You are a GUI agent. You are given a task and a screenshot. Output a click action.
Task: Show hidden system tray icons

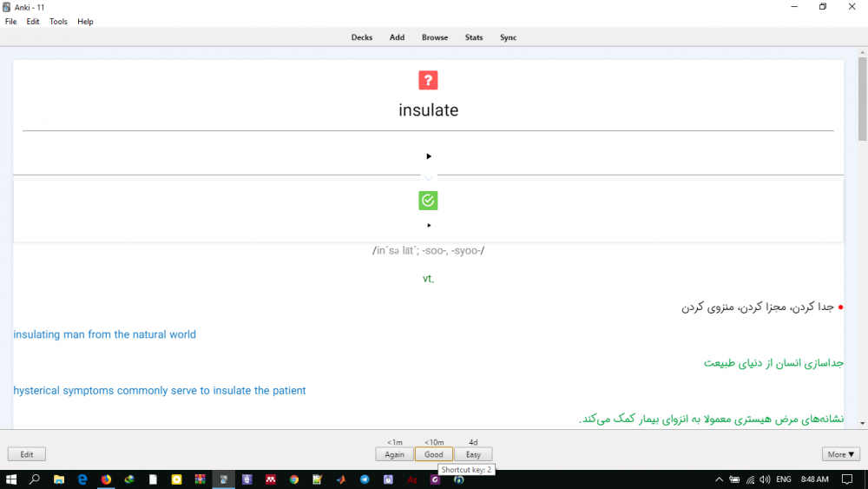point(719,479)
